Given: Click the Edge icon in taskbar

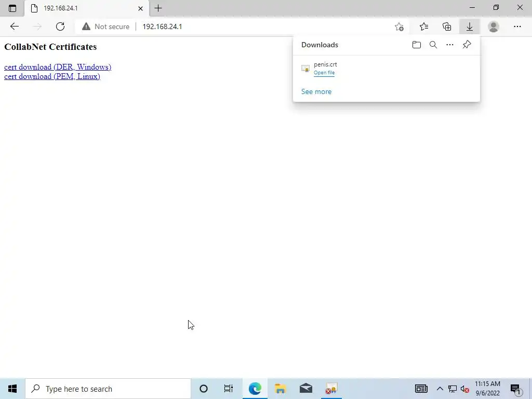Looking at the screenshot, I should click(255, 389).
